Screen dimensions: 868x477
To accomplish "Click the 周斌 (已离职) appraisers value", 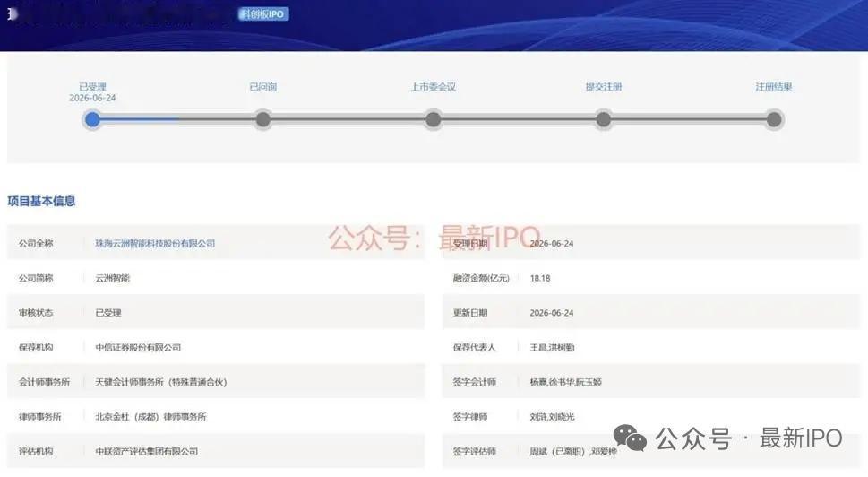I will click(573, 451).
